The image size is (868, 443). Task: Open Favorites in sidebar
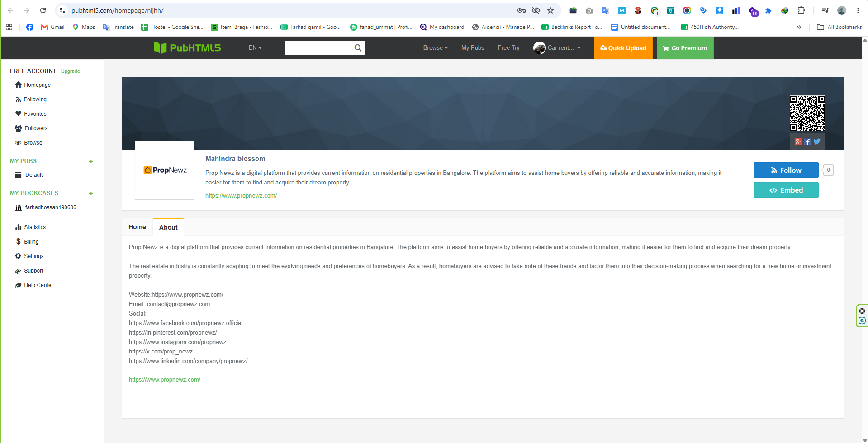[31, 114]
